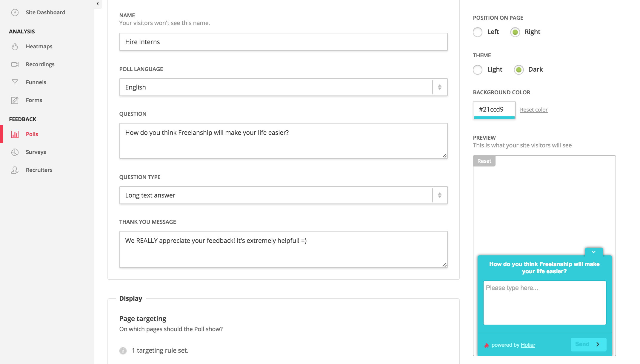Click the Reset color link
The image size is (640, 364).
(534, 110)
